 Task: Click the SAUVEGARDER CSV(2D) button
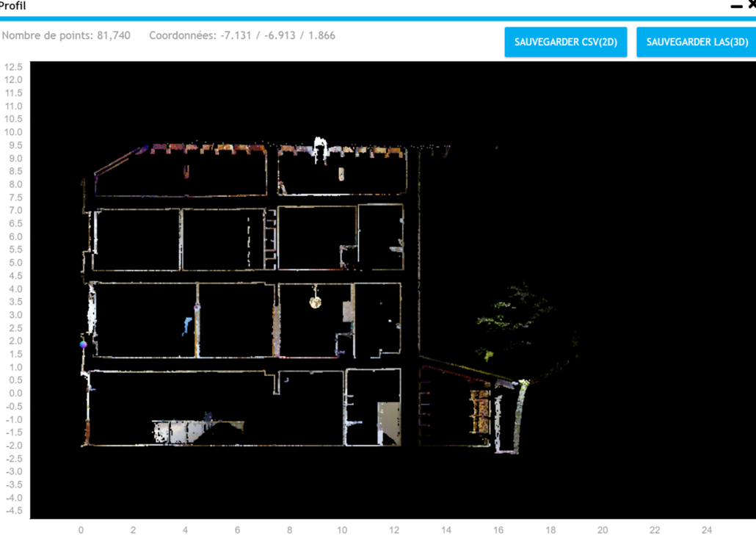pos(566,42)
